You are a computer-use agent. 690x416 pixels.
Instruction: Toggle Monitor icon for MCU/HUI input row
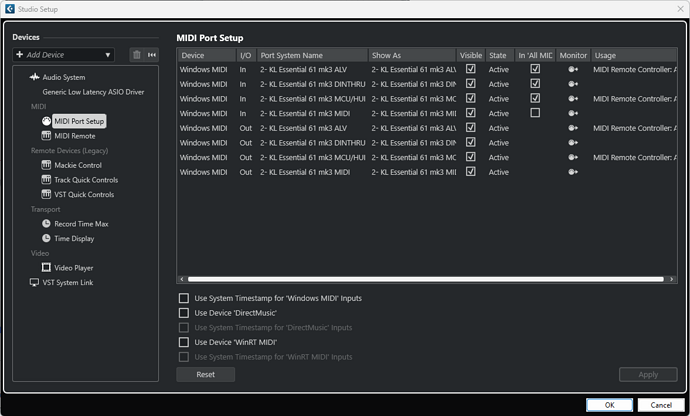573,99
